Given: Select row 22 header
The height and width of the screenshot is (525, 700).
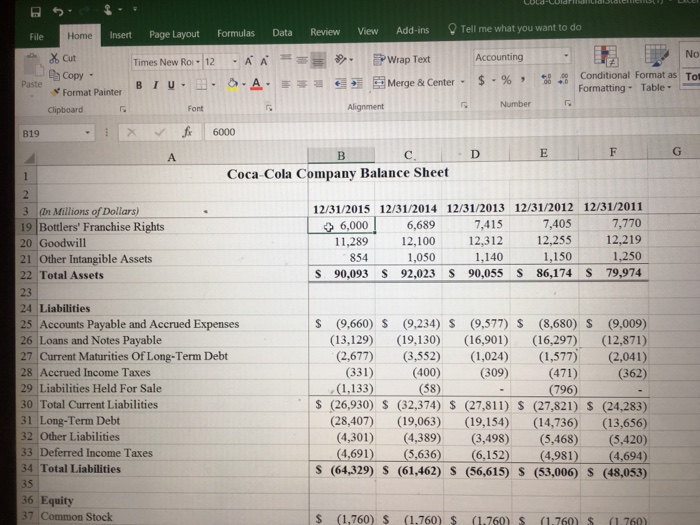Looking at the screenshot, I should click(x=26, y=275).
